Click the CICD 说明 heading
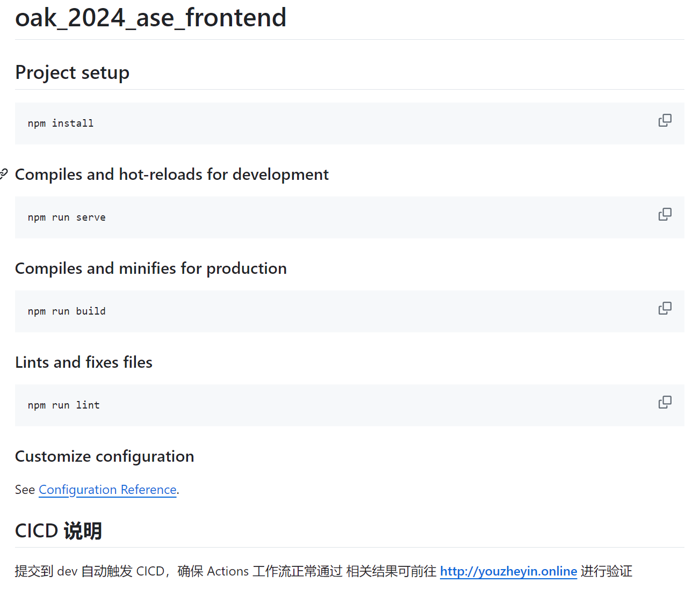This screenshot has width=700, height=597. (59, 531)
